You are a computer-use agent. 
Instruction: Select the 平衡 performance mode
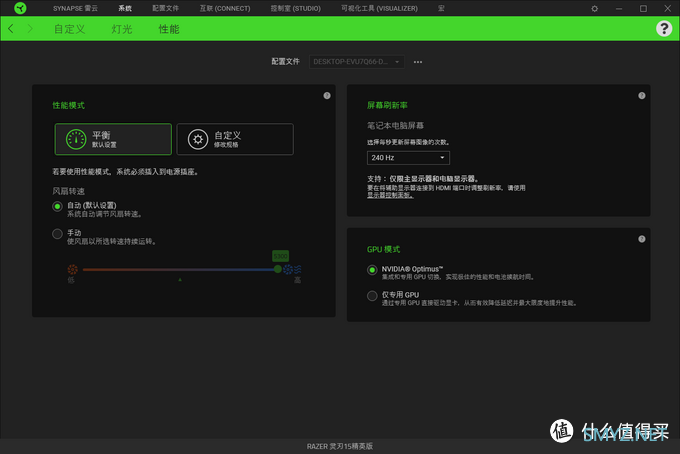113,139
